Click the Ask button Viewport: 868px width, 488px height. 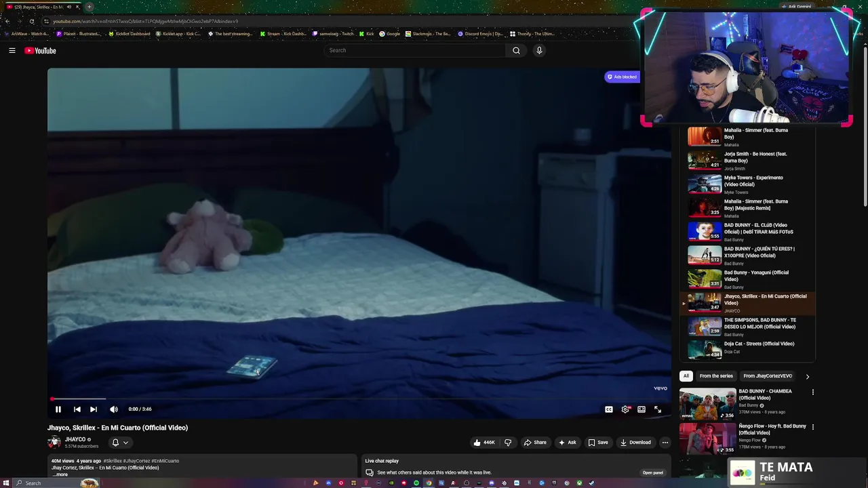[x=567, y=443]
